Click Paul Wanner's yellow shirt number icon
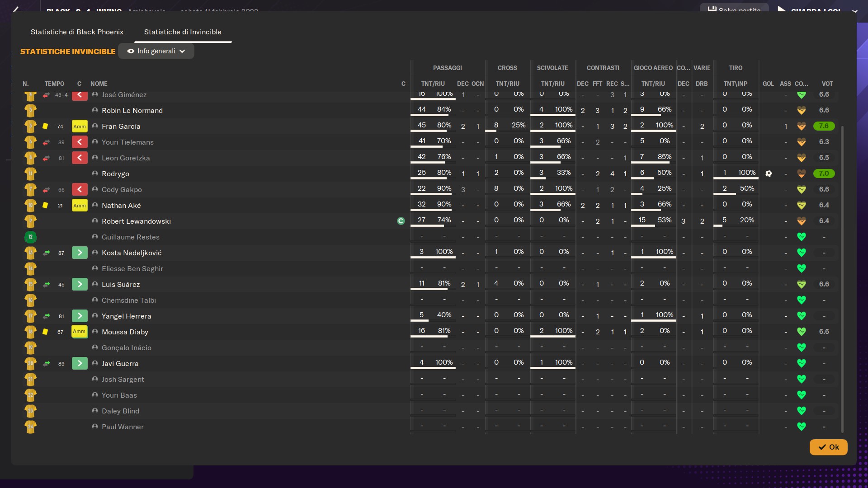Viewport: 868px width, 488px height. pos(30,427)
